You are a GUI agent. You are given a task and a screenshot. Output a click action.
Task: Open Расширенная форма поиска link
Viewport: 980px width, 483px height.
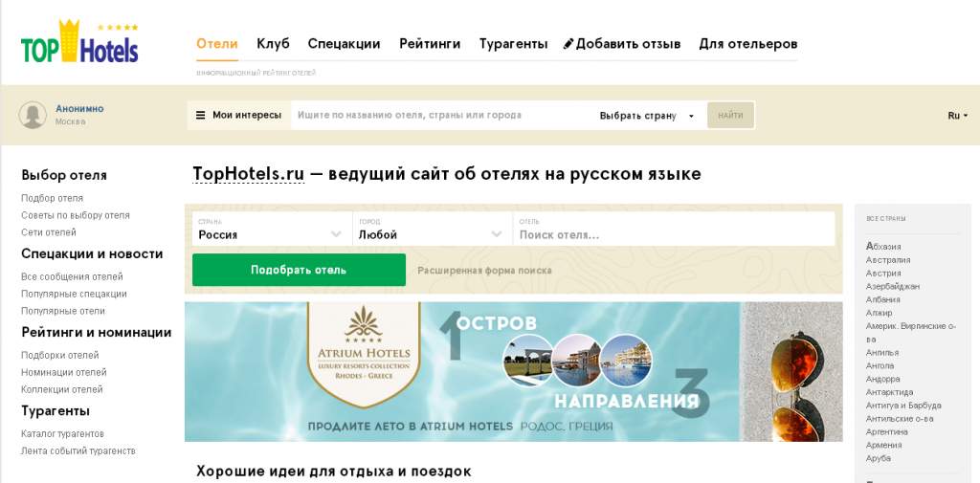(x=484, y=271)
